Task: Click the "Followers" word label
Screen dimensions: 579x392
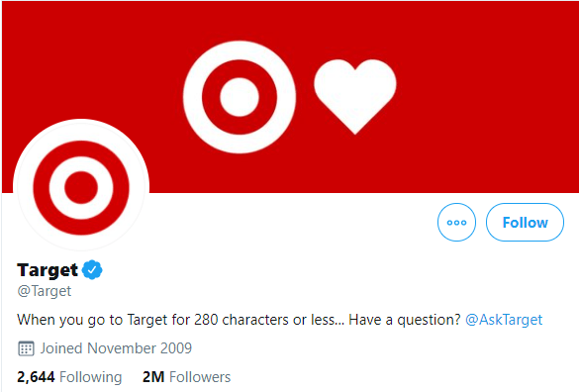Action: [200, 377]
